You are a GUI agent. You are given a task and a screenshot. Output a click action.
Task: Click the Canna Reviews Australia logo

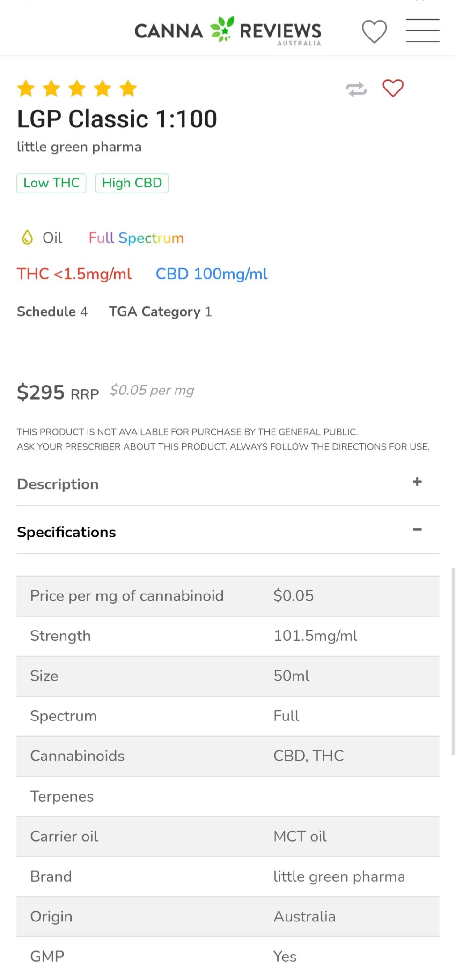pyautogui.click(x=228, y=31)
